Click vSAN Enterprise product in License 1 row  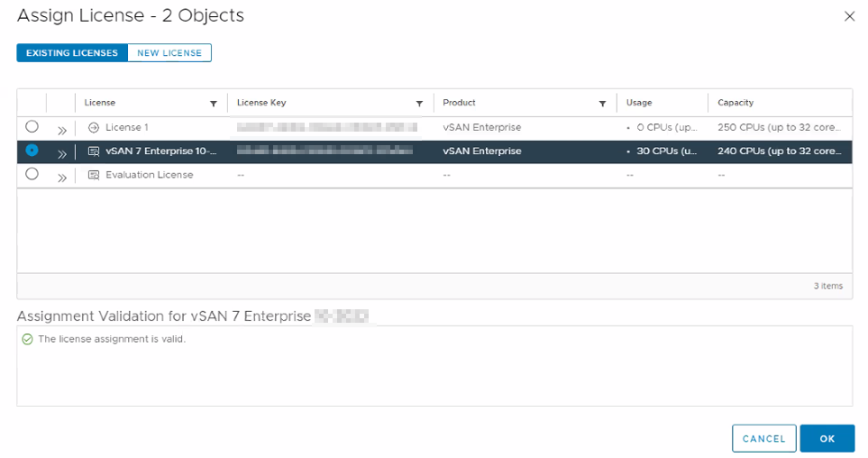481,127
